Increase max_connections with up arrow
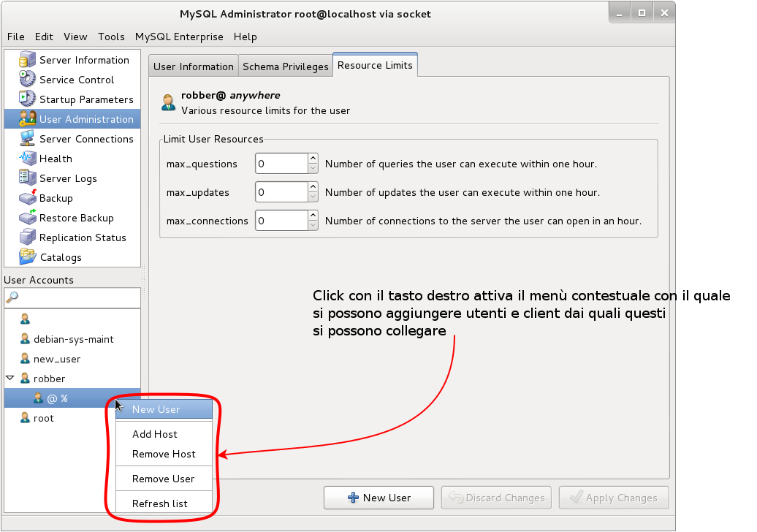 click(313, 216)
